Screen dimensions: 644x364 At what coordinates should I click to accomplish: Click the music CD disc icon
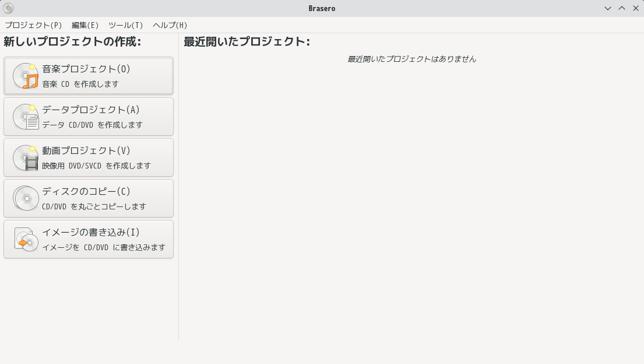pos(26,76)
